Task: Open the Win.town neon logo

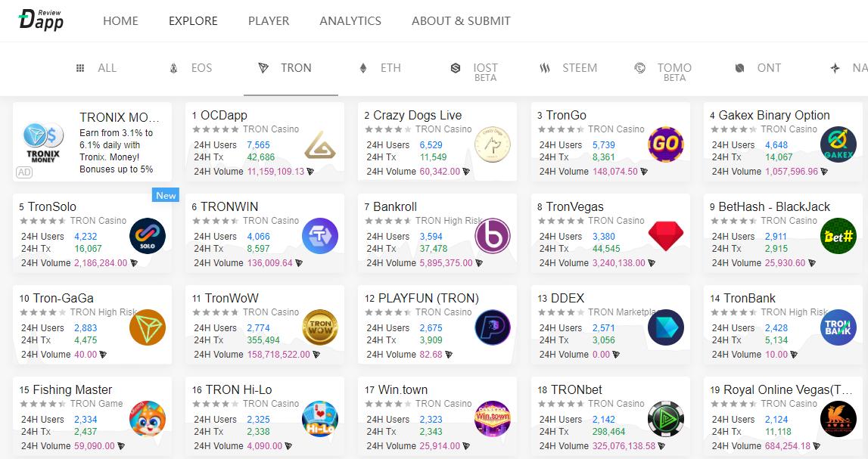Action: (x=493, y=419)
